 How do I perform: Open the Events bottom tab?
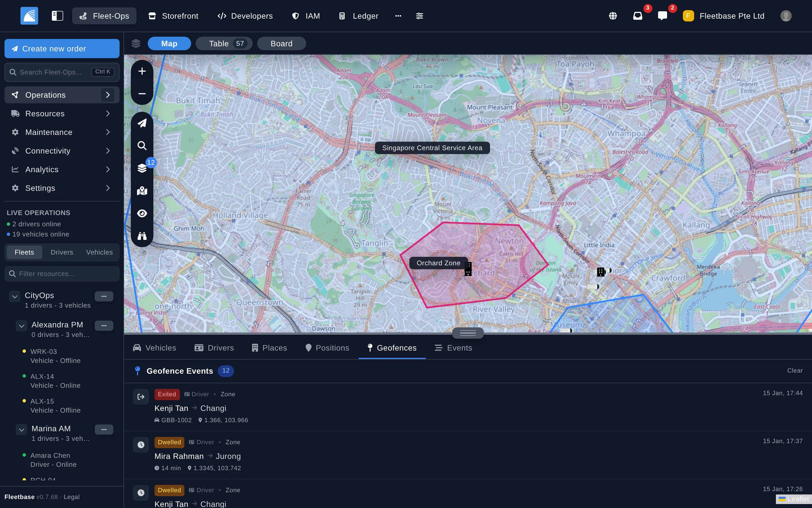coord(453,348)
